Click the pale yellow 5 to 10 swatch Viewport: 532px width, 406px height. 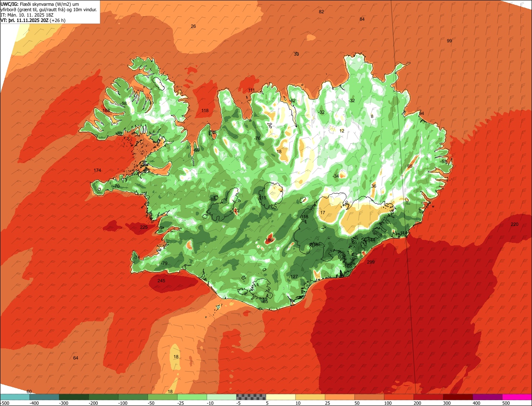pos(281,397)
